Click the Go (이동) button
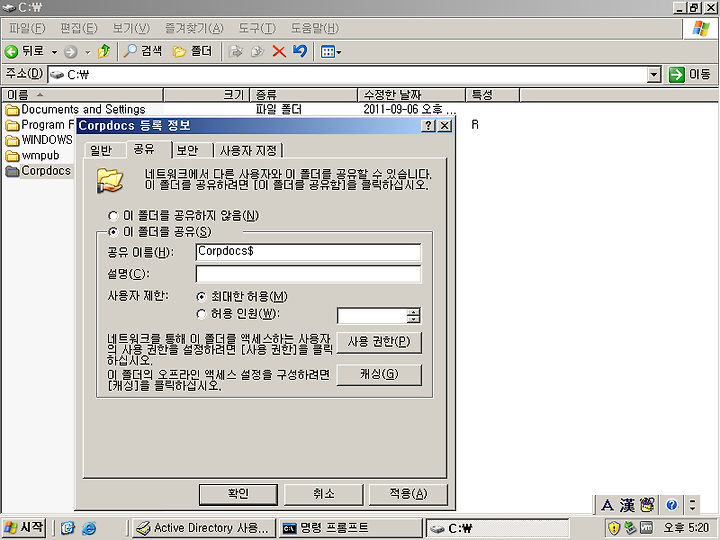Viewport: 720px width, 540px height. coord(690,74)
